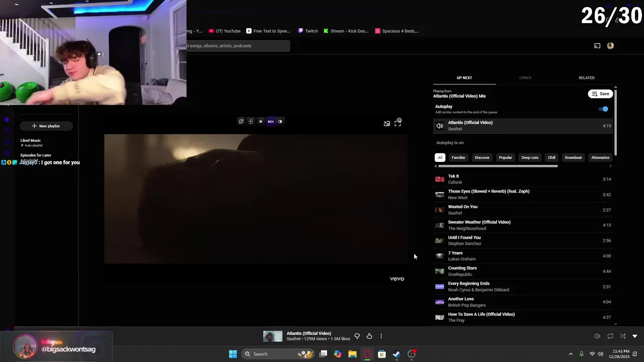Play Counting Stars by OneRepublic
Screen dimensions: 644x362
point(523,271)
